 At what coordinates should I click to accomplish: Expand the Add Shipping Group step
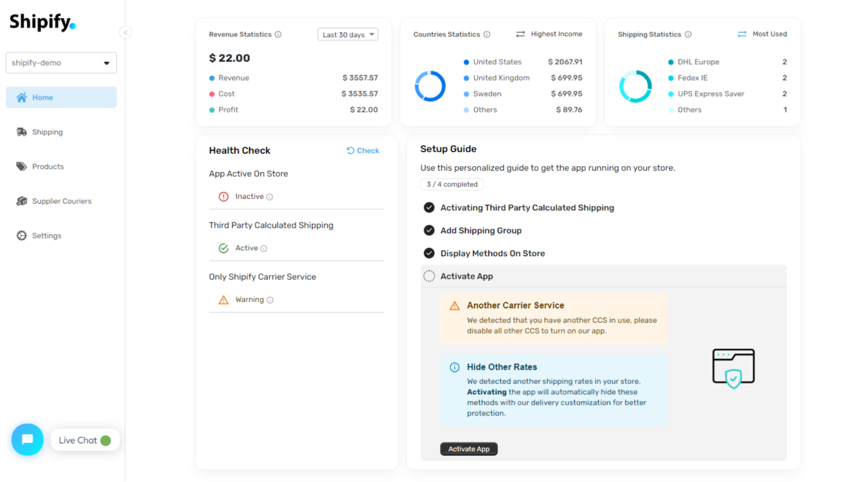click(481, 231)
